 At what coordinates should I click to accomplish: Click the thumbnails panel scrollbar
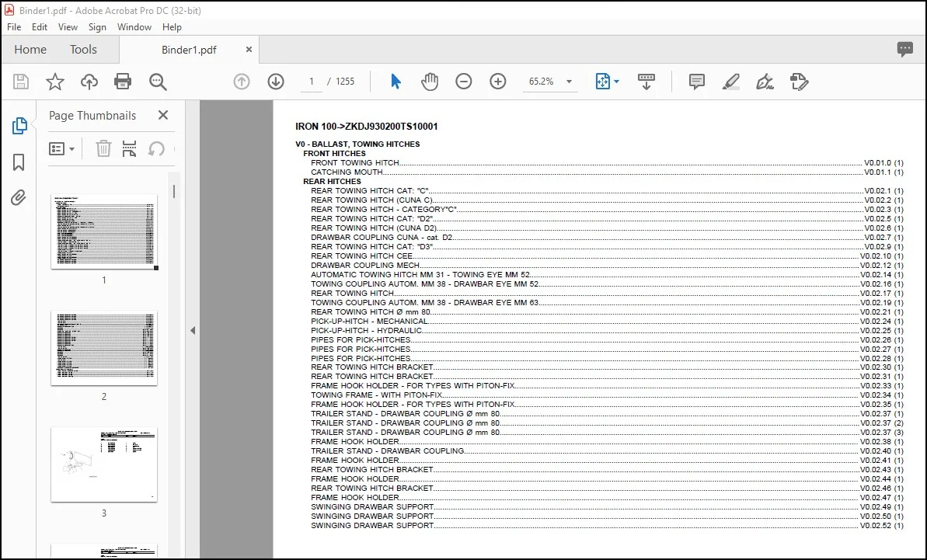pyautogui.click(x=174, y=191)
